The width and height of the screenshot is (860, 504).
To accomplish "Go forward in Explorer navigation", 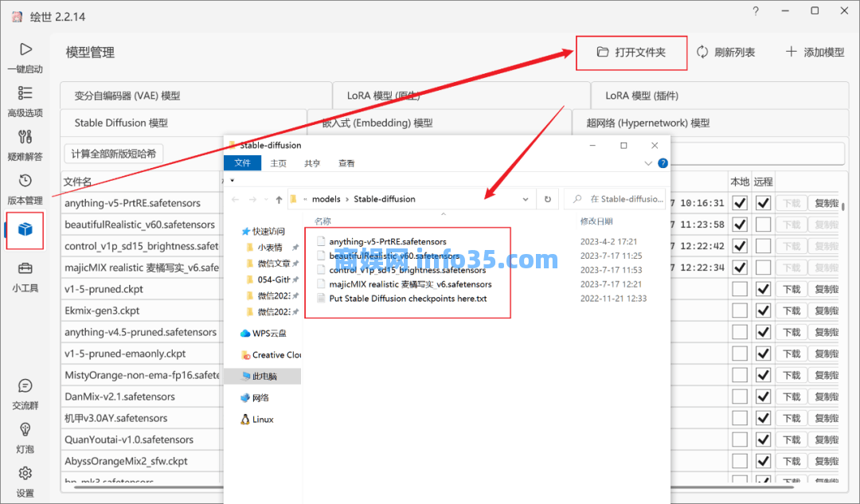I will coord(253,200).
